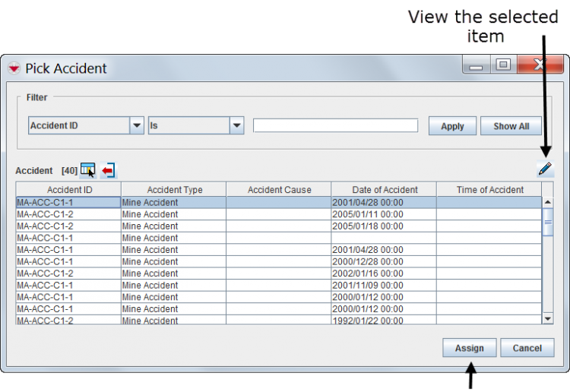Sort by Accident ID column header
The height and width of the screenshot is (392, 570).
click(69, 190)
